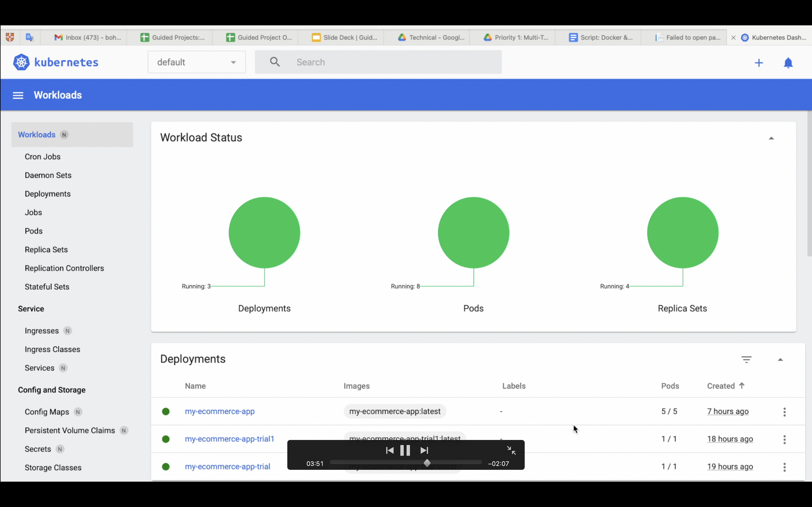
Task: Click the plus create-resource icon
Action: pos(759,63)
